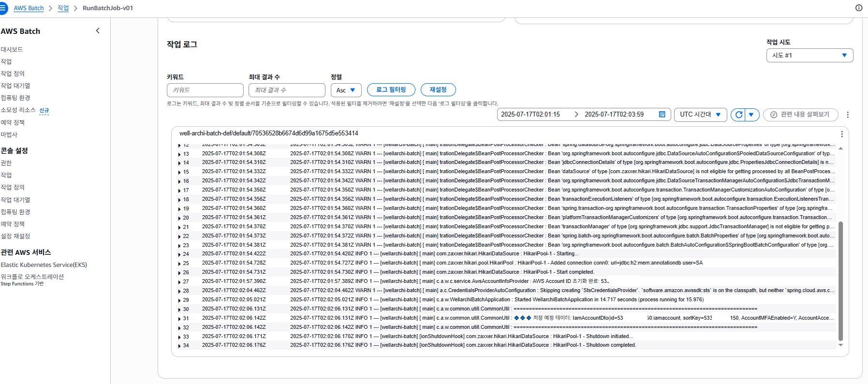Refresh the job logs

click(738, 115)
